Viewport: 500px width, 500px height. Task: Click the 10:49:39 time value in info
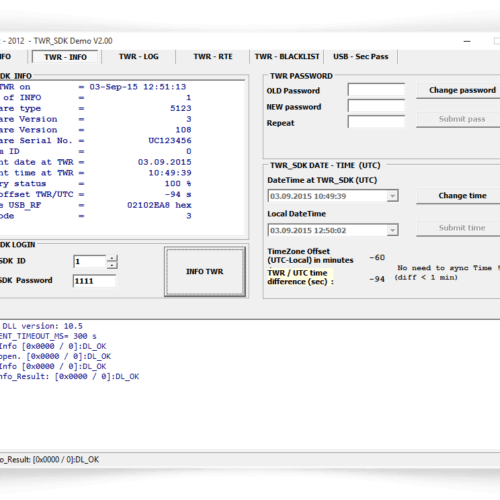[x=170, y=173]
